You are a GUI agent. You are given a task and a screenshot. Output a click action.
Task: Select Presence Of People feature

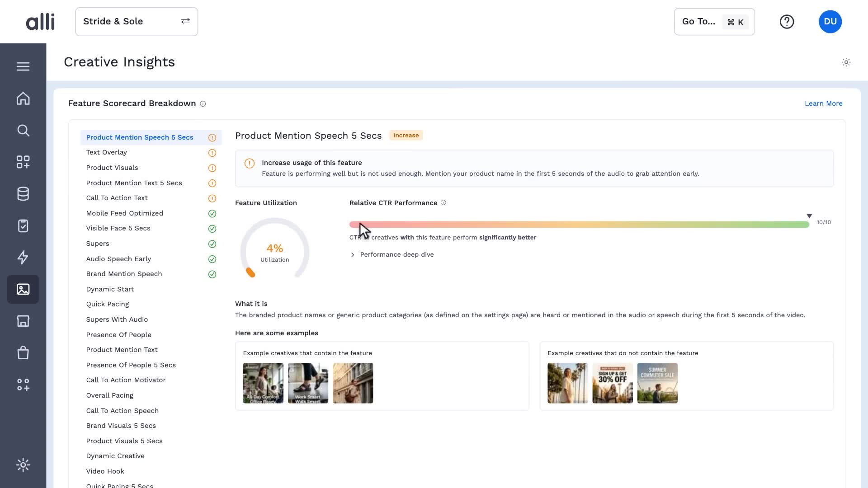pos(119,335)
